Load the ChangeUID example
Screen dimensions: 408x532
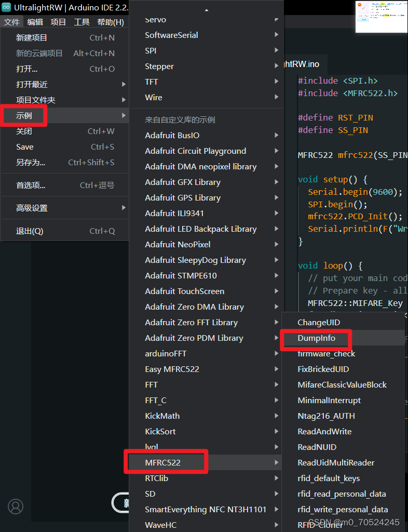(344, 322)
